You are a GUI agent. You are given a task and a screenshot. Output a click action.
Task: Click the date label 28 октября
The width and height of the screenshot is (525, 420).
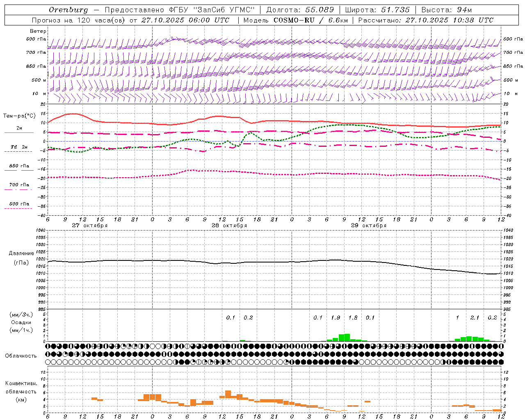[229, 226]
